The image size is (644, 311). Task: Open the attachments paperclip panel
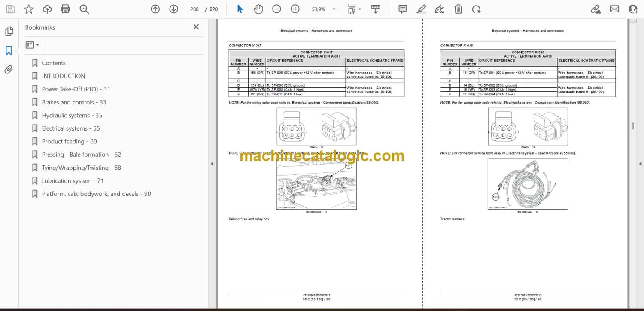click(9, 70)
